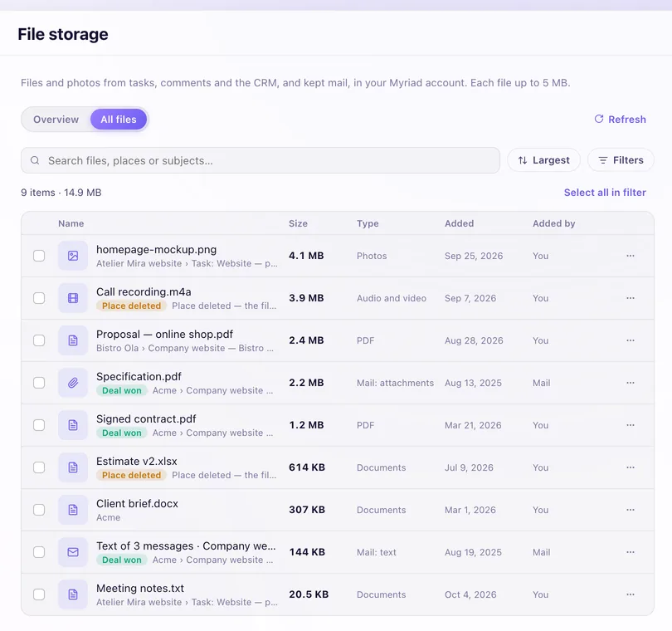Click the Bistro Ola path under Proposal
The height and width of the screenshot is (631, 672).
coord(185,349)
